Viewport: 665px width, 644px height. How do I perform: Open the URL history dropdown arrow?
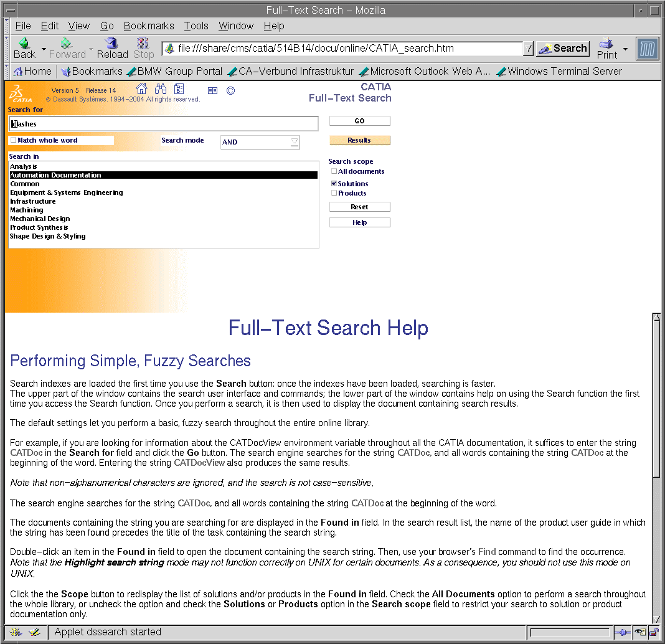pyautogui.click(x=528, y=49)
